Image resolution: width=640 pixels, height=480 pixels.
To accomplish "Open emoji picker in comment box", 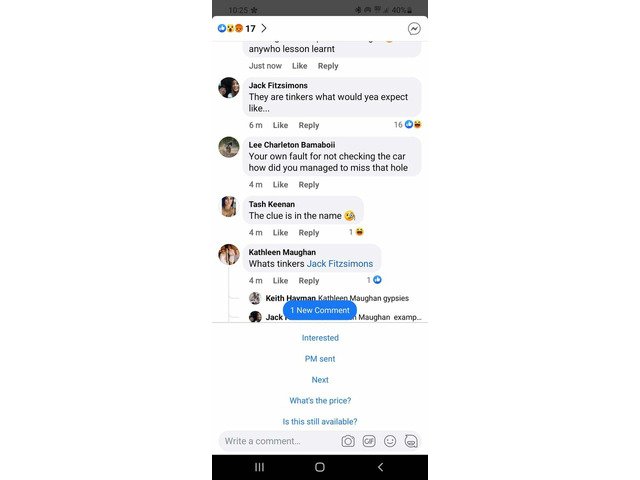I will click(390, 441).
